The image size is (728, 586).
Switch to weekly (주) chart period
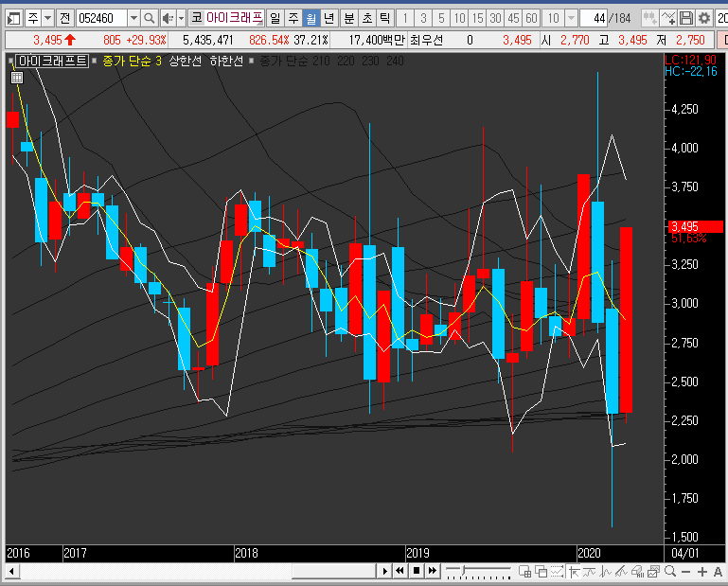[x=293, y=19]
